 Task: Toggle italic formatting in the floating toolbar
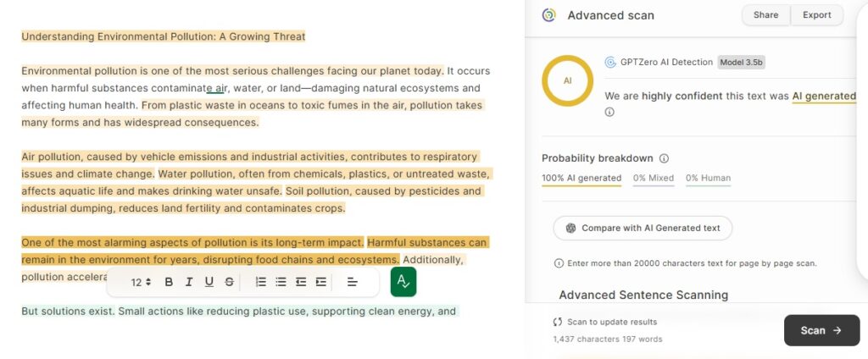[189, 282]
